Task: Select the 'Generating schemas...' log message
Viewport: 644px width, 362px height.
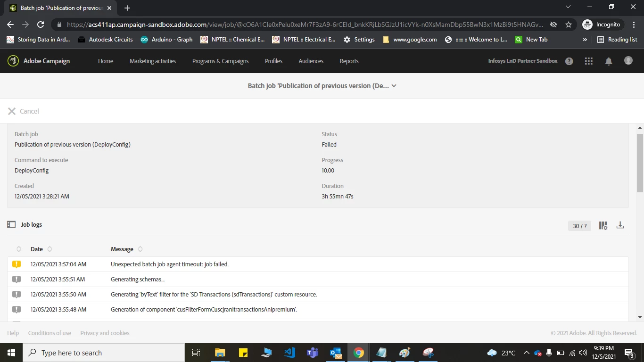Action: point(138,280)
